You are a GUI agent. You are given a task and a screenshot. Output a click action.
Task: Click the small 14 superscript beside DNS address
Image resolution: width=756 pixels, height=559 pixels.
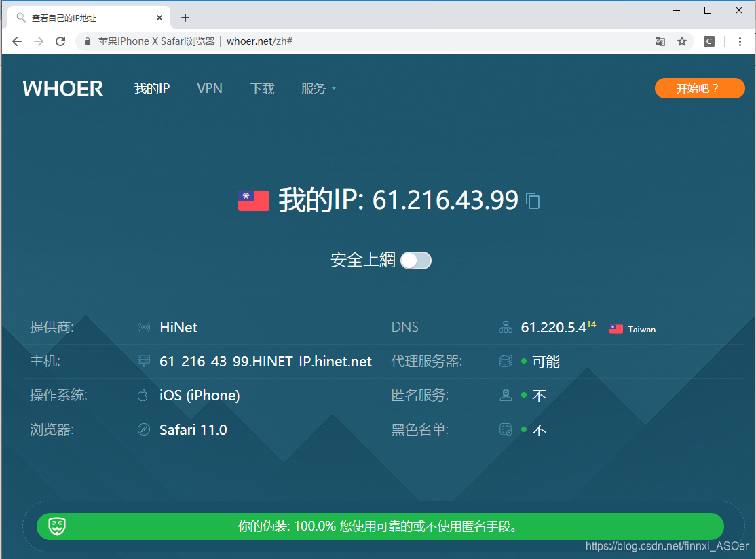point(592,324)
